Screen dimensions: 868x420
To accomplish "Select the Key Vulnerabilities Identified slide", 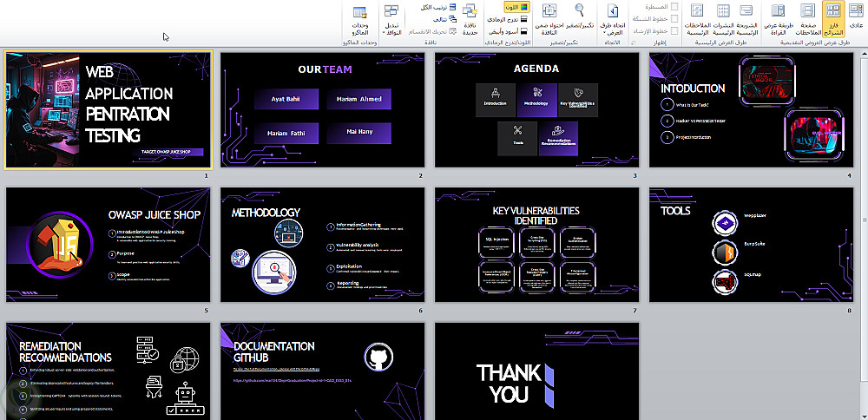I will click(x=536, y=245).
